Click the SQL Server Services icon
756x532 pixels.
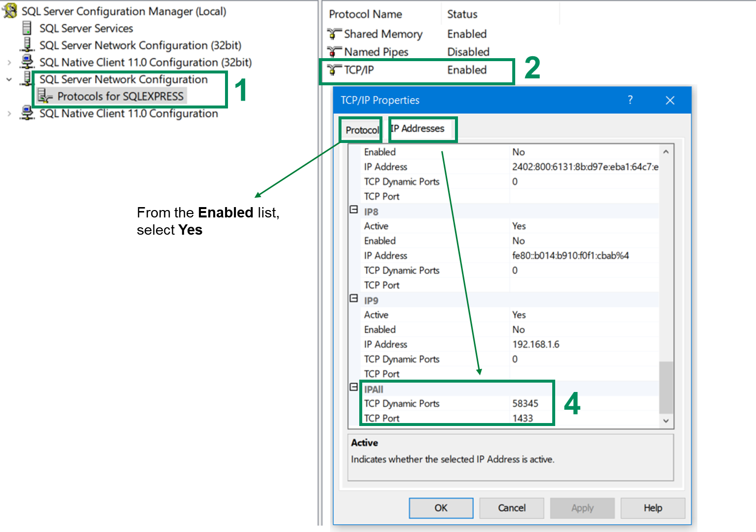coord(27,28)
